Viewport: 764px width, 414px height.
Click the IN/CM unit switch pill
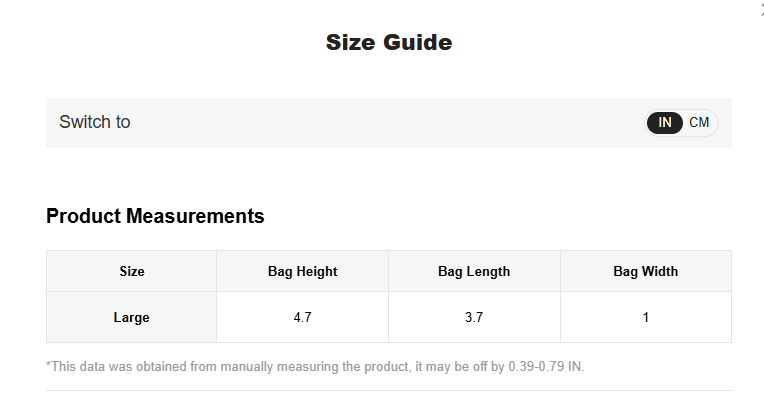pos(681,123)
